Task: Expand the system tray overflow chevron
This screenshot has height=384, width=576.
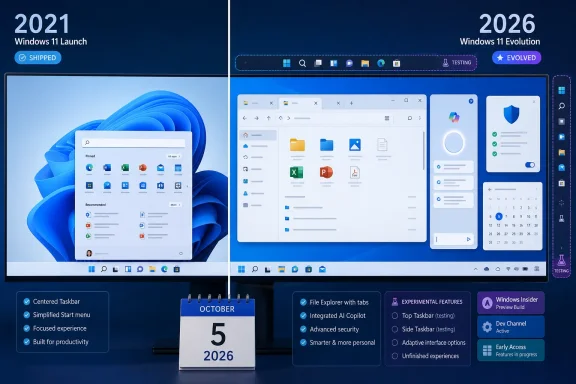Action: [x=476, y=269]
